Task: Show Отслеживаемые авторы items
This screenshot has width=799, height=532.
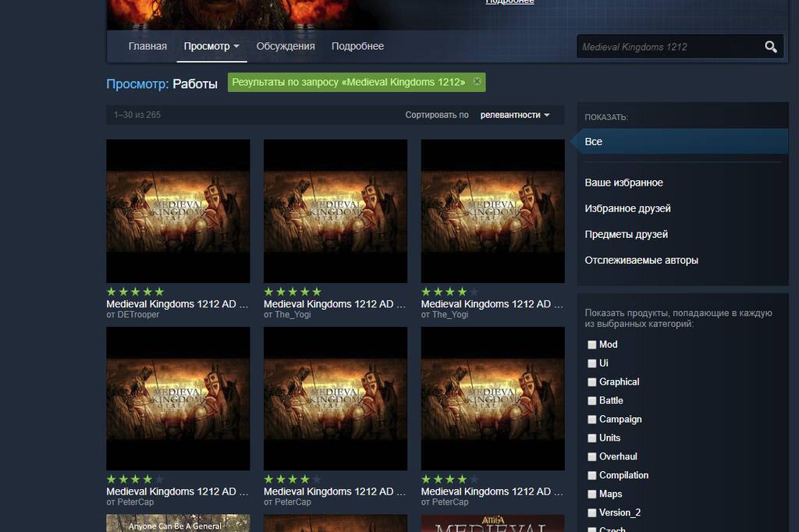Action: click(641, 261)
